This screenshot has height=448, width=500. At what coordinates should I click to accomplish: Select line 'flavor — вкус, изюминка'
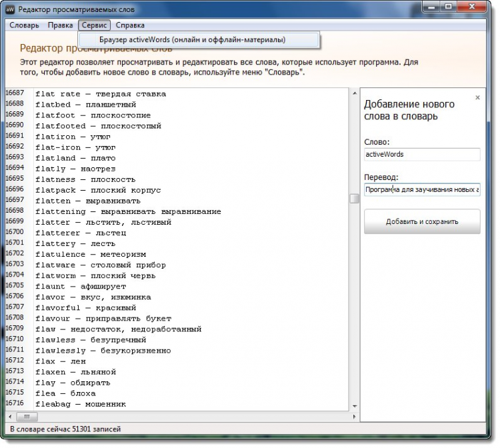point(93,297)
